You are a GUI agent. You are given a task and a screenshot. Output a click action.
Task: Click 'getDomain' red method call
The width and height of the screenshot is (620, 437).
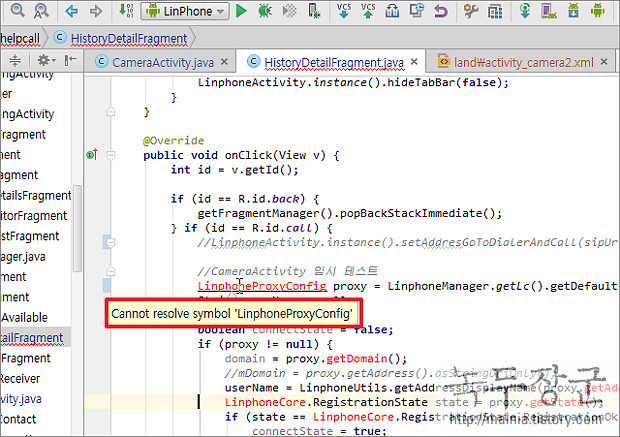[x=357, y=358]
